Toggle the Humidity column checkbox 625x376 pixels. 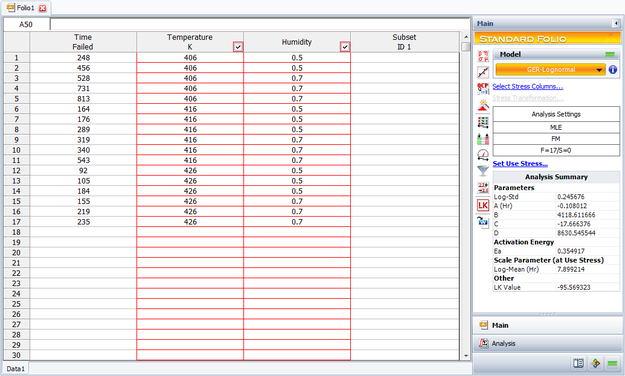tap(345, 47)
